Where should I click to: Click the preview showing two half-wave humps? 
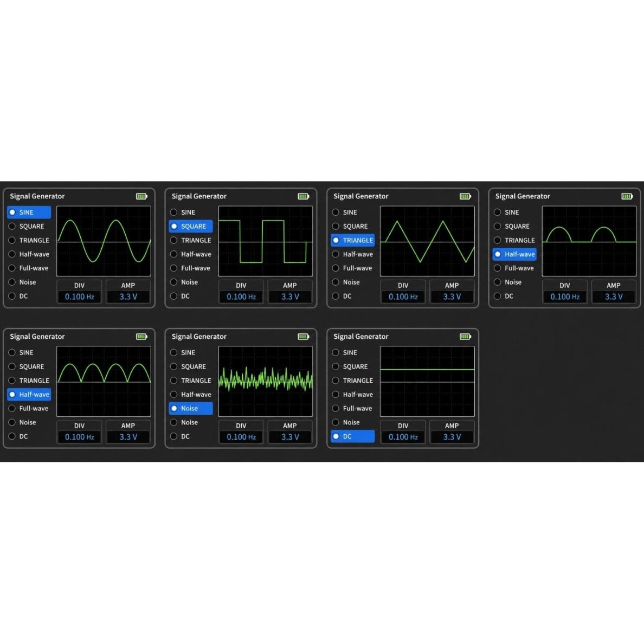[x=589, y=242]
